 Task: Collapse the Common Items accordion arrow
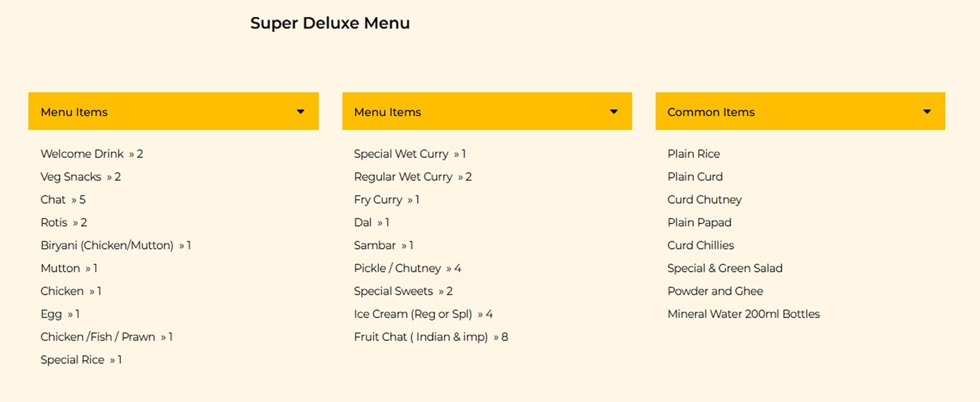tap(927, 112)
